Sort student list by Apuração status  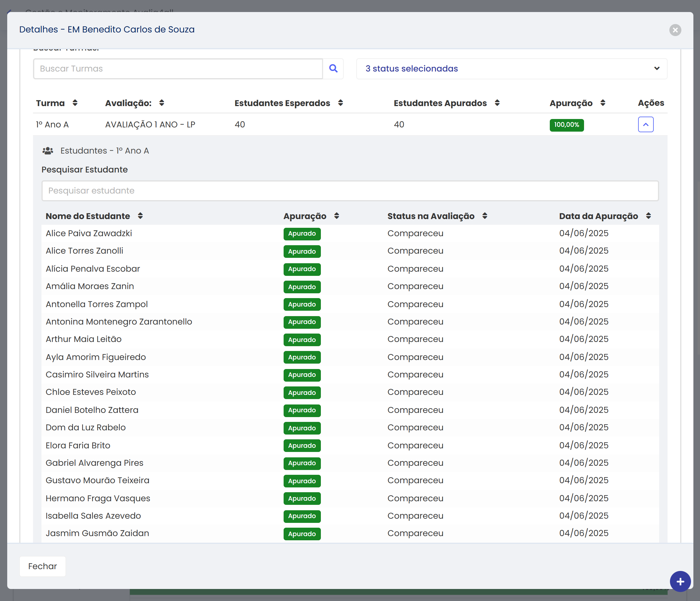[336, 216]
